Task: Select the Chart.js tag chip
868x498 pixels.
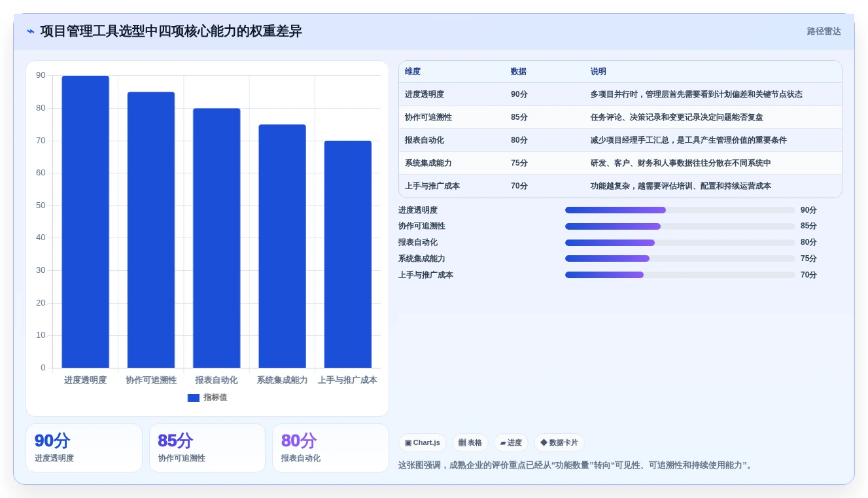Action: pyautogui.click(x=423, y=443)
